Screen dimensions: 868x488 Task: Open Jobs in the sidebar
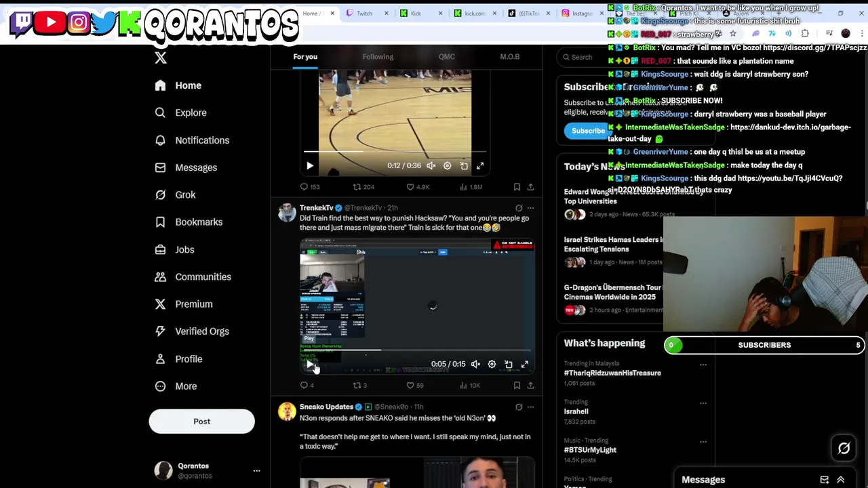175,249
